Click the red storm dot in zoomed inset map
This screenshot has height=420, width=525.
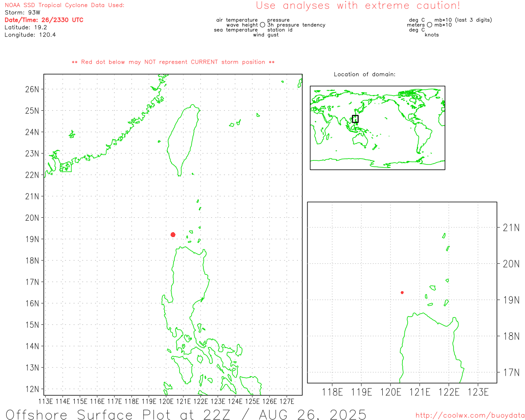(402, 292)
